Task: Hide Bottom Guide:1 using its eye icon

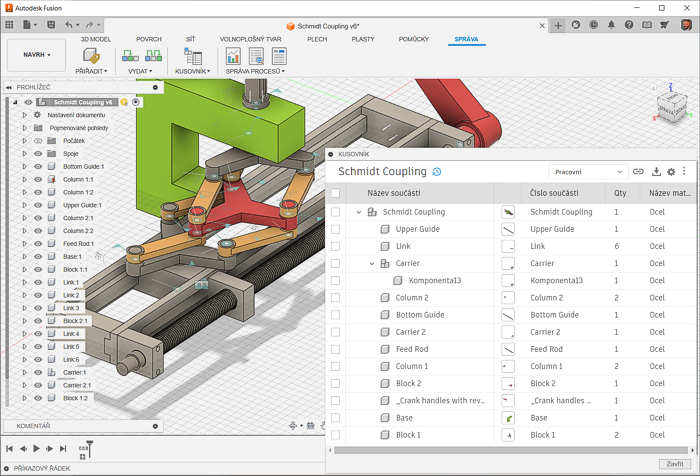Action: pos(38,166)
